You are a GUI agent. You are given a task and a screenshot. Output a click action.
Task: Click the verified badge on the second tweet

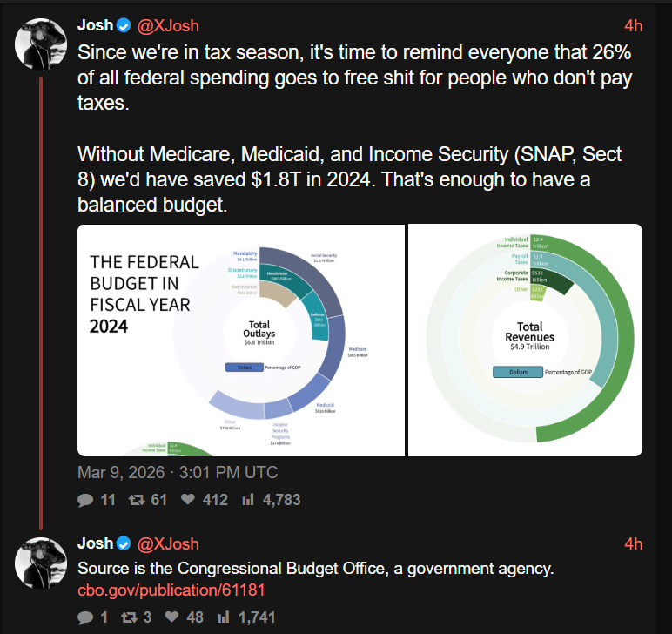tap(123, 543)
